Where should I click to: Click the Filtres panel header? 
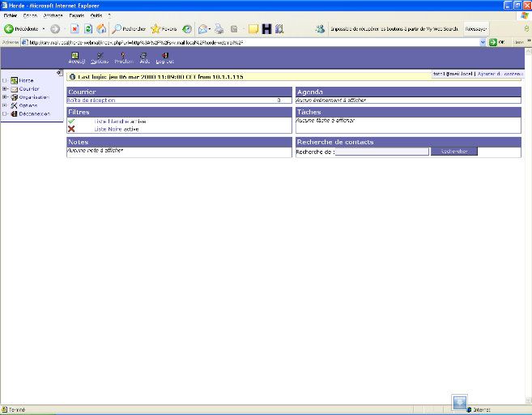point(180,112)
